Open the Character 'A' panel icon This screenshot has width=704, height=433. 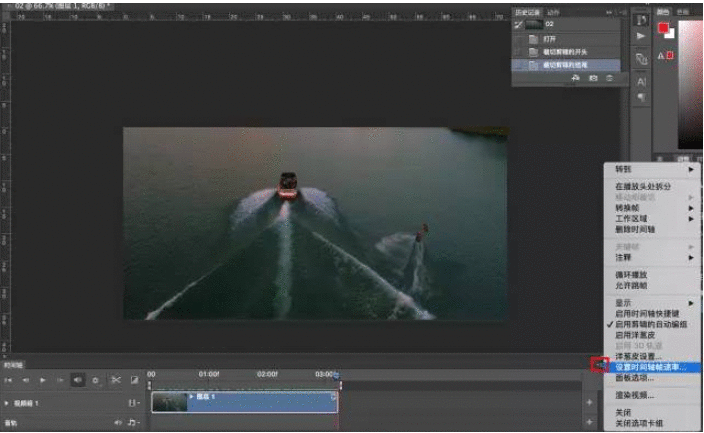click(641, 81)
